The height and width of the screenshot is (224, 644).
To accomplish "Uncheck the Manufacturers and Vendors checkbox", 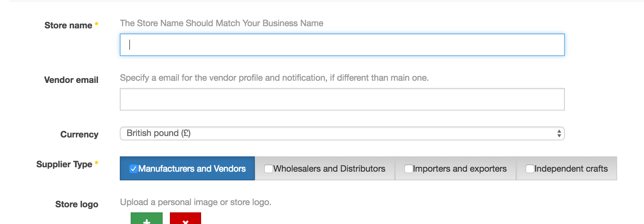I will coord(134,169).
